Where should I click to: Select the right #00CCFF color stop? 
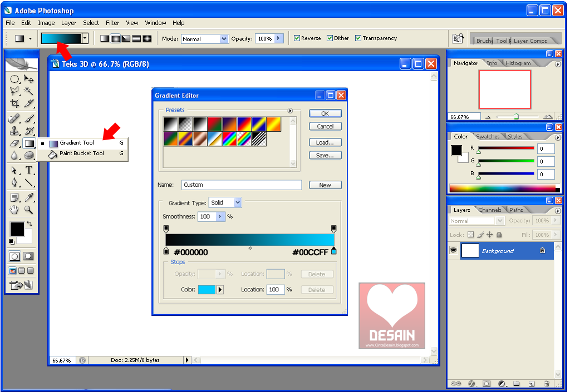click(x=334, y=251)
